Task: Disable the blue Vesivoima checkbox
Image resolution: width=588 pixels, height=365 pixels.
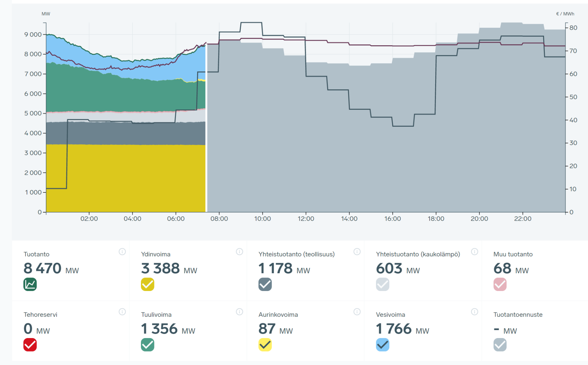Action: [383, 345]
